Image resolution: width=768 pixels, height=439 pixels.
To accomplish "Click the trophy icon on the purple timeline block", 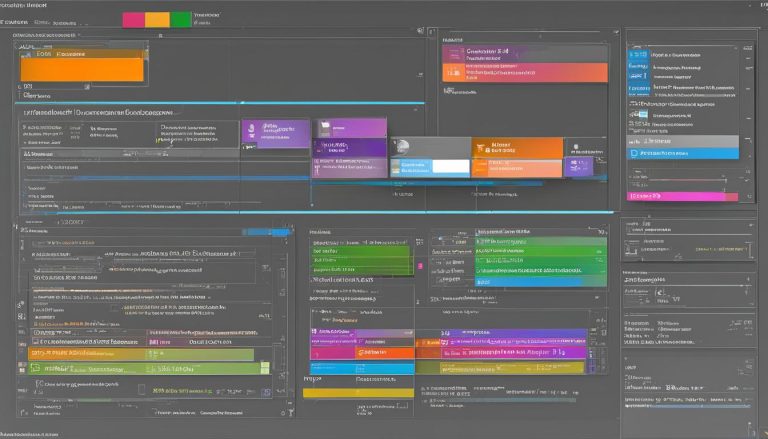I will tap(251, 130).
